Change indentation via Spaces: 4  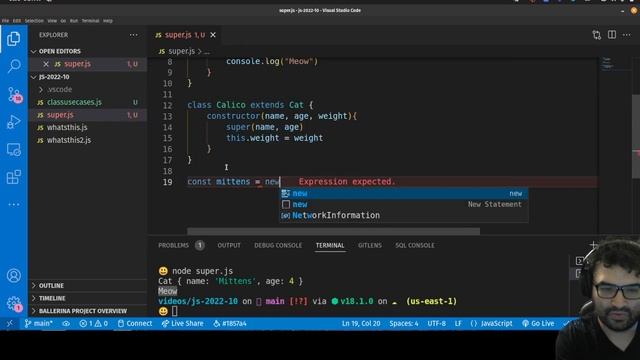point(404,324)
